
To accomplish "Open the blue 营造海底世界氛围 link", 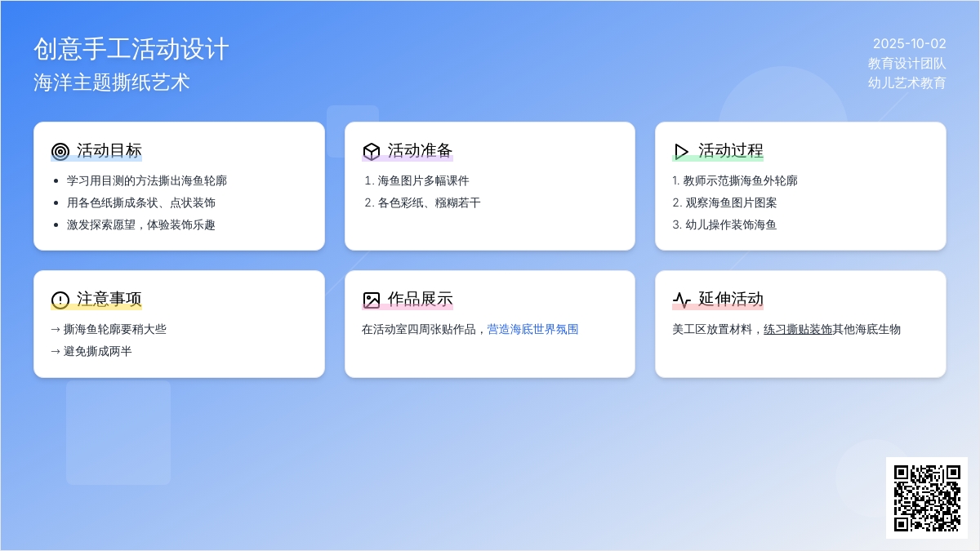I will pyautogui.click(x=532, y=329).
